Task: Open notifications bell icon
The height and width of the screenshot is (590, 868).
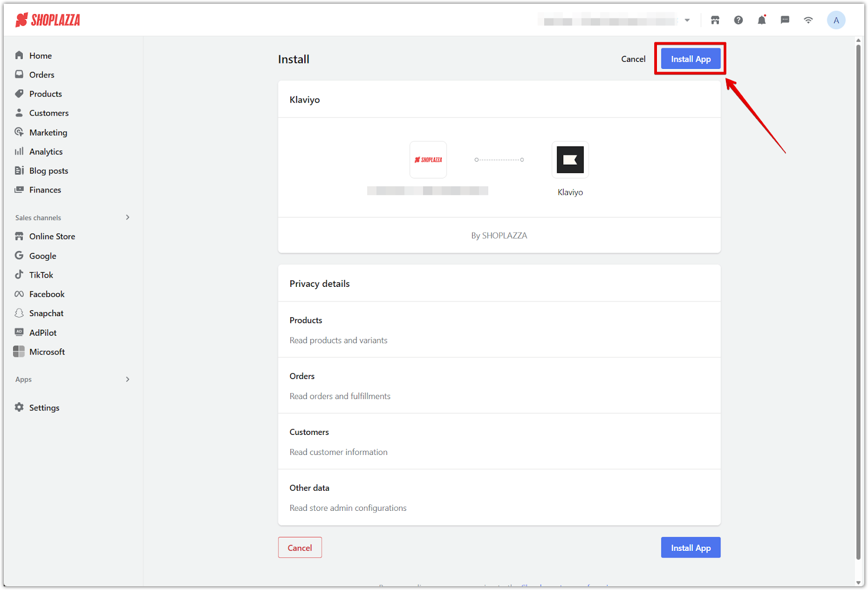Action: (762, 20)
